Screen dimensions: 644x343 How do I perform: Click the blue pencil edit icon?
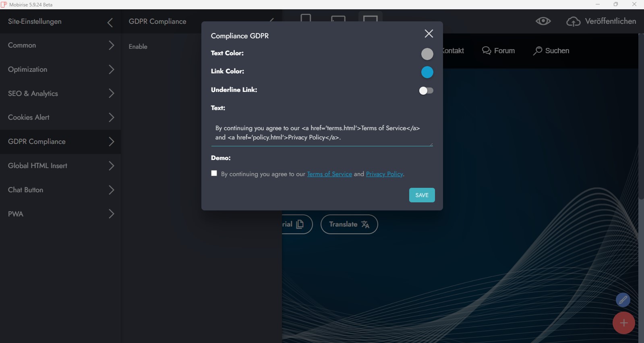[623, 300]
